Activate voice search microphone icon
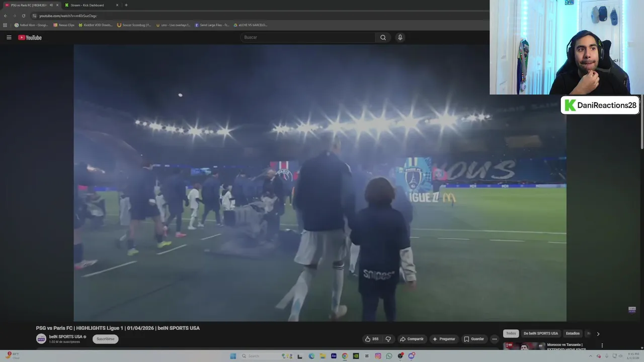The height and width of the screenshot is (362, 644). [x=400, y=37]
